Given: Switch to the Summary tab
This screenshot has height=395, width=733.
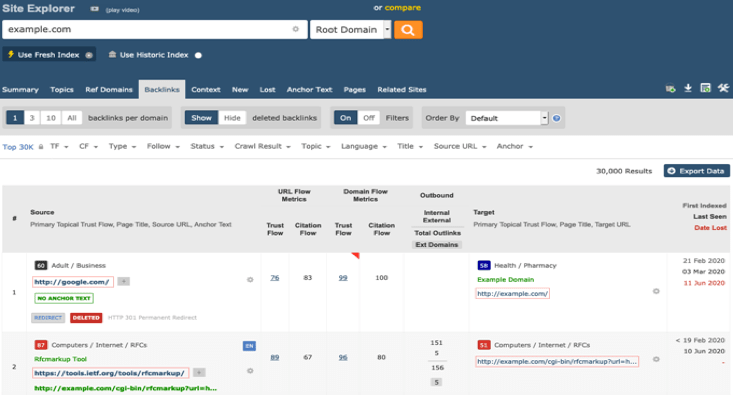Looking at the screenshot, I should click(20, 89).
